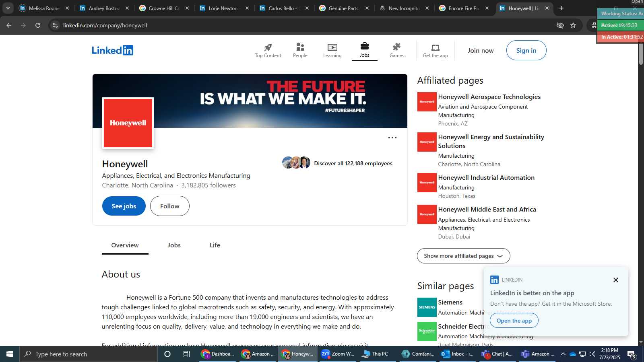Click the Sign in button
This screenshot has height=362, width=644.
[x=526, y=50]
